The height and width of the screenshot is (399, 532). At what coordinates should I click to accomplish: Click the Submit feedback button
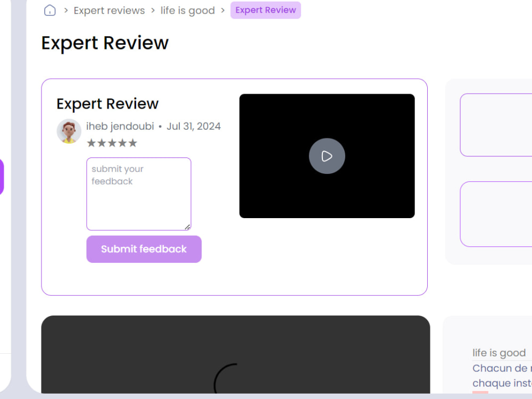(x=144, y=249)
